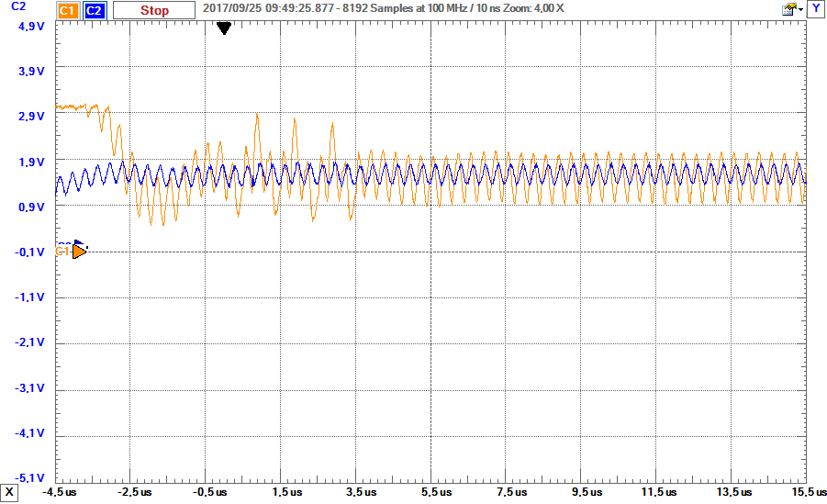The width and height of the screenshot is (827, 504).
Task: Click the 4.9 V vertical axis label
Action: [31, 26]
